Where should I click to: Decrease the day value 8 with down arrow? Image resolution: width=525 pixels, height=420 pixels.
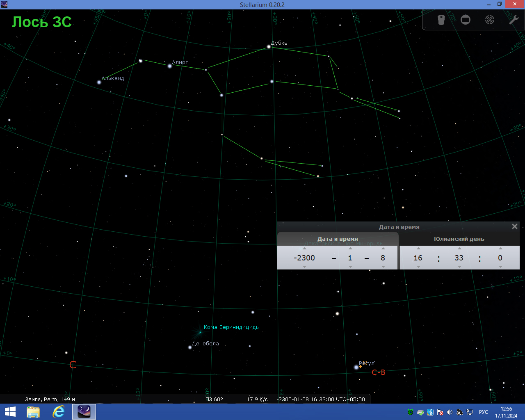coord(383,267)
